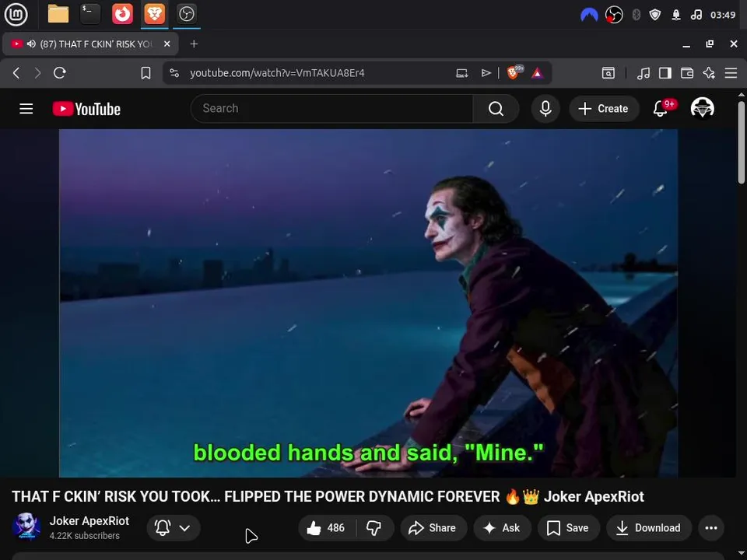Click the video player to pause
This screenshot has width=747, height=560.
[x=368, y=303]
